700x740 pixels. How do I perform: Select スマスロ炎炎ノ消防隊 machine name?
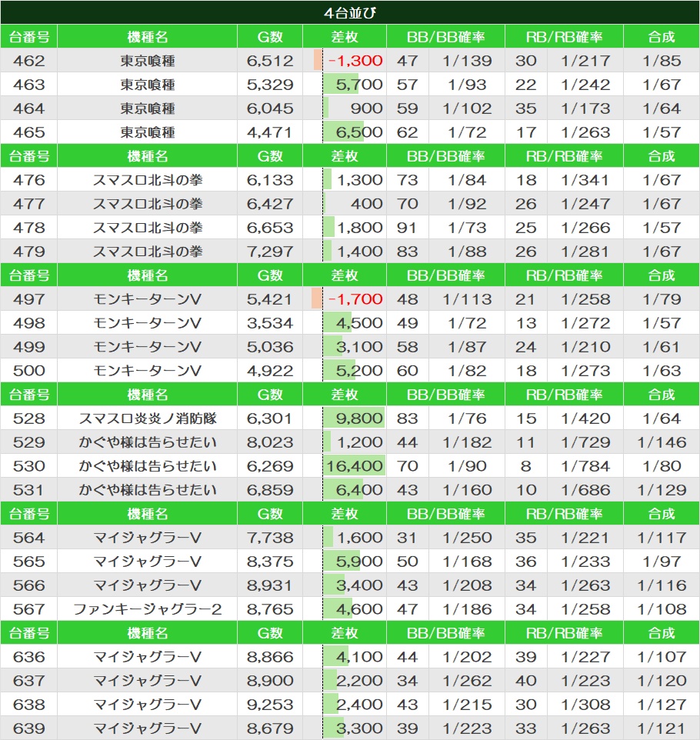[147, 418]
